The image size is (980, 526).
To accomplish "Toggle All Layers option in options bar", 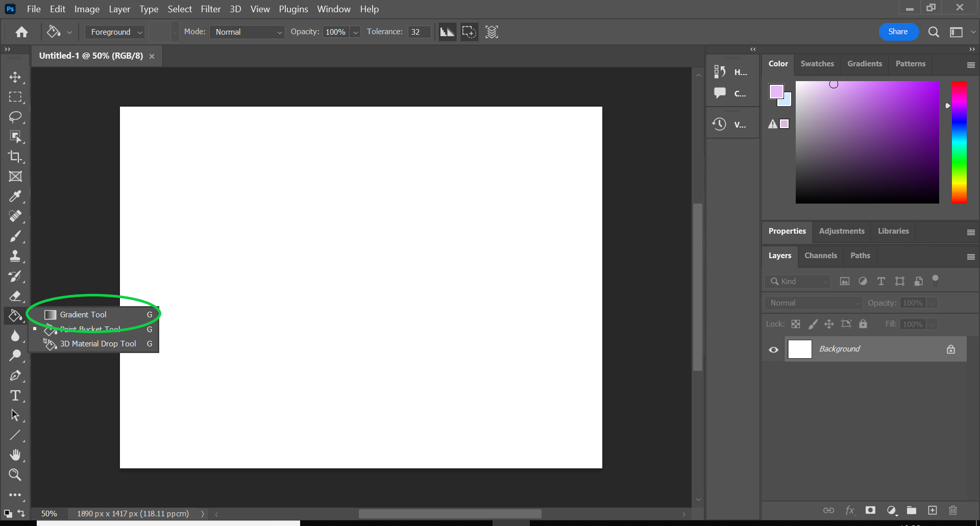I will (492, 32).
